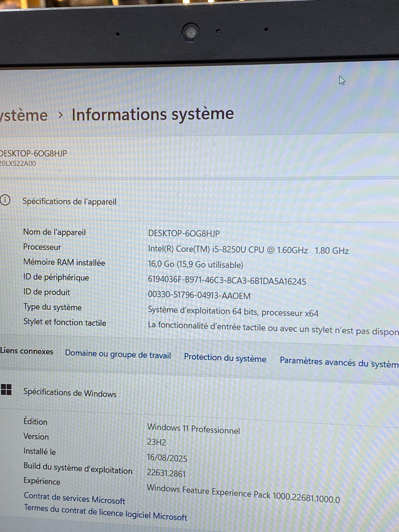399x532 pixels.
Task: Click Mémoire RAM installée label
Action: click(x=64, y=262)
